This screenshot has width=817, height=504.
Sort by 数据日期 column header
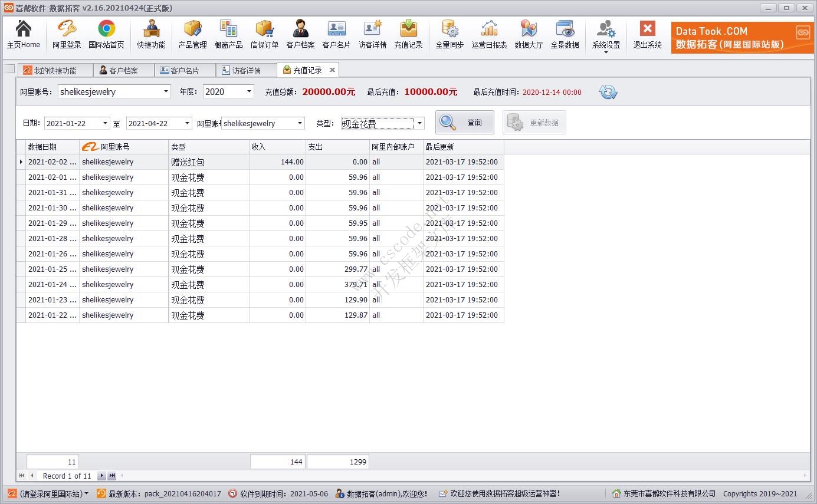(x=53, y=147)
